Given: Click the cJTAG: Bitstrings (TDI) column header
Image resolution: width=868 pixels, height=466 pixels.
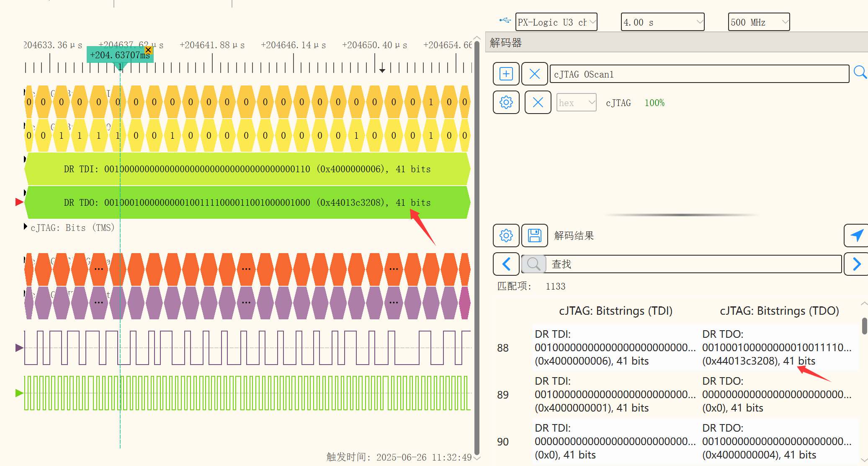Looking at the screenshot, I should coord(616,311).
